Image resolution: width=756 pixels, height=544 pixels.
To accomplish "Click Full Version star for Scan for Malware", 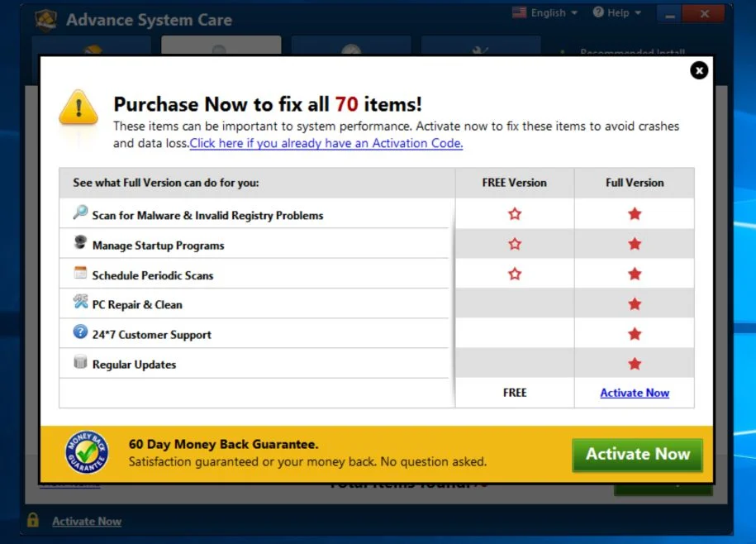I will pyautogui.click(x=635, y=213).
